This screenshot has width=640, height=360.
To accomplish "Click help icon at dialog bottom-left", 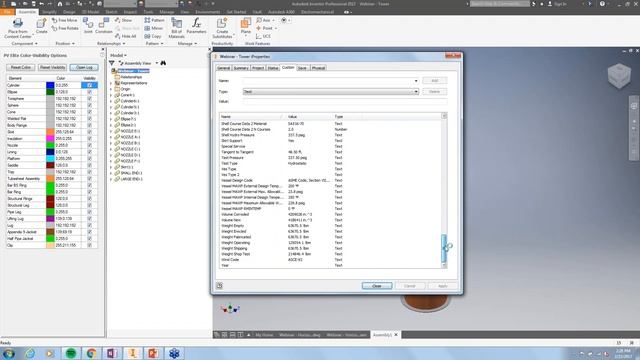I will click(x=219, y=286).
